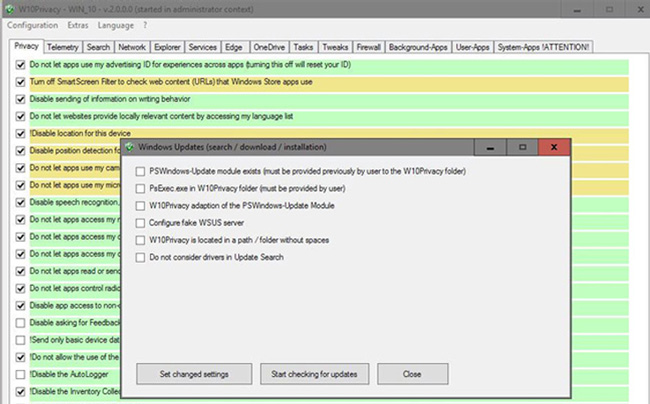Switch to the Firewall tab
Screen dimensions: 650x404
point(369,47)
